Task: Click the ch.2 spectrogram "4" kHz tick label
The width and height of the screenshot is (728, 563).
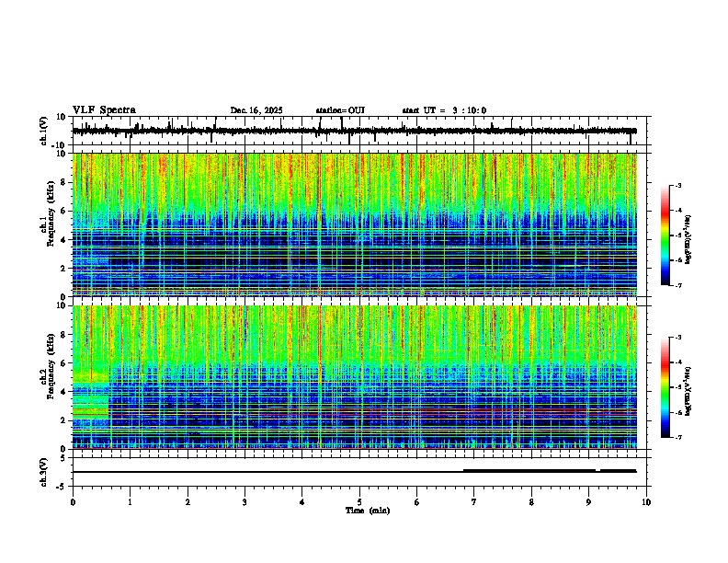Action: click(64, 392)
